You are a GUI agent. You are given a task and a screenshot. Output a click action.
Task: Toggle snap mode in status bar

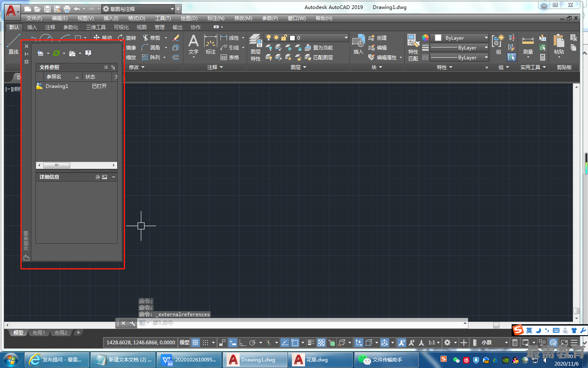205,343
